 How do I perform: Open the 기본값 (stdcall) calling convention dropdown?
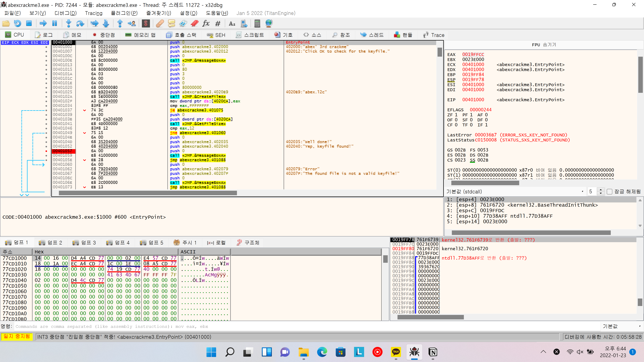(515, 192)
